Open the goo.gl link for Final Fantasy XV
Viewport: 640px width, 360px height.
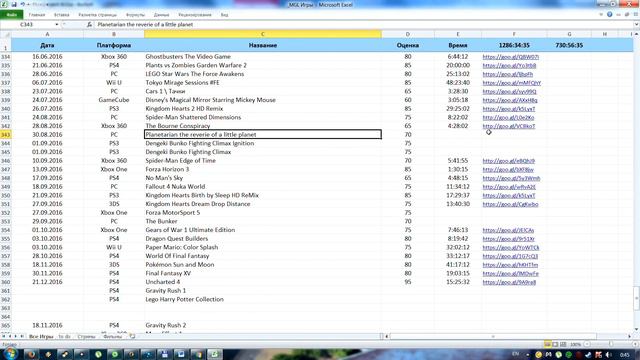(x=510, y=273)
